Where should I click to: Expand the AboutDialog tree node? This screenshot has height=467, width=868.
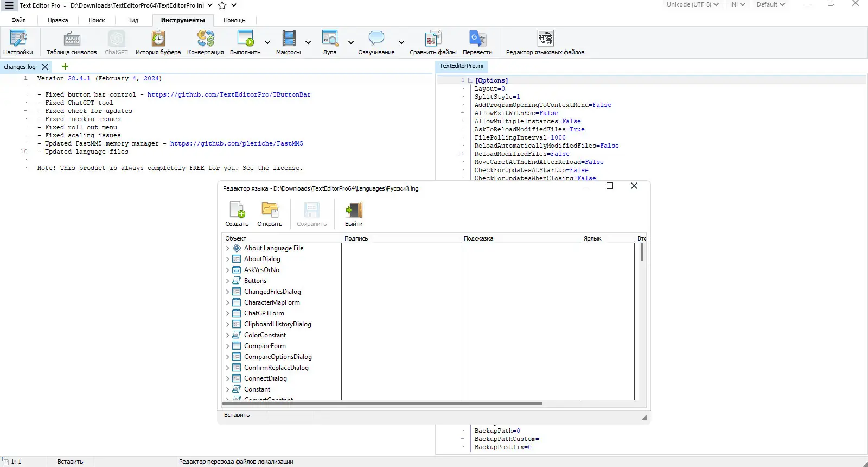click(227, 259)
